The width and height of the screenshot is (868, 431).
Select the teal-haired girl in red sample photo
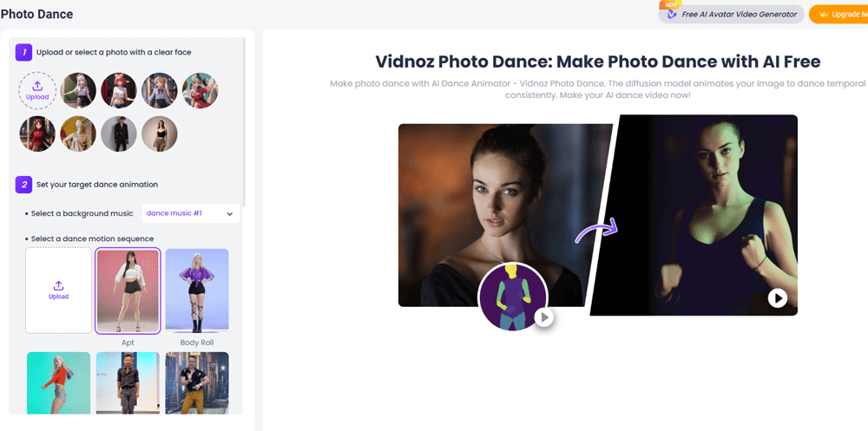point(200,91)
